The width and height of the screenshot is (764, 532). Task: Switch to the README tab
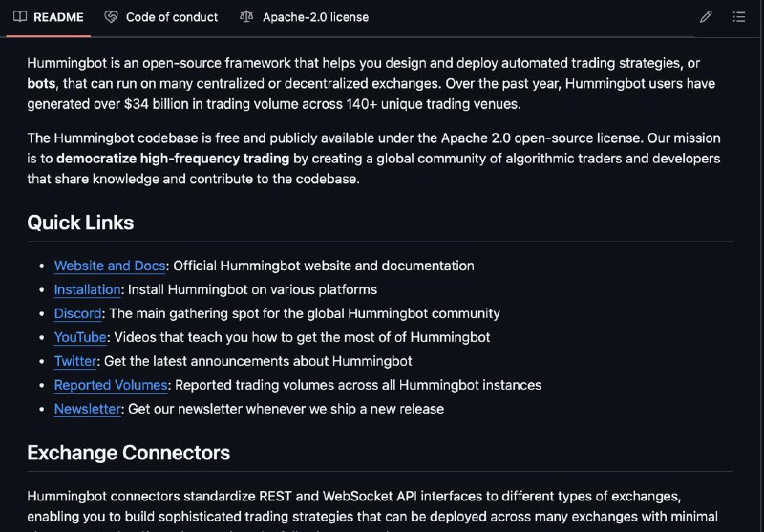49,17
